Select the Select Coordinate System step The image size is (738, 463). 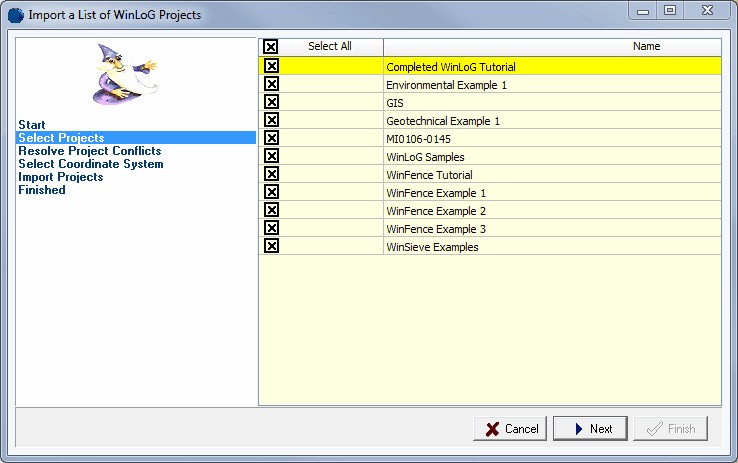pos(90,164)
